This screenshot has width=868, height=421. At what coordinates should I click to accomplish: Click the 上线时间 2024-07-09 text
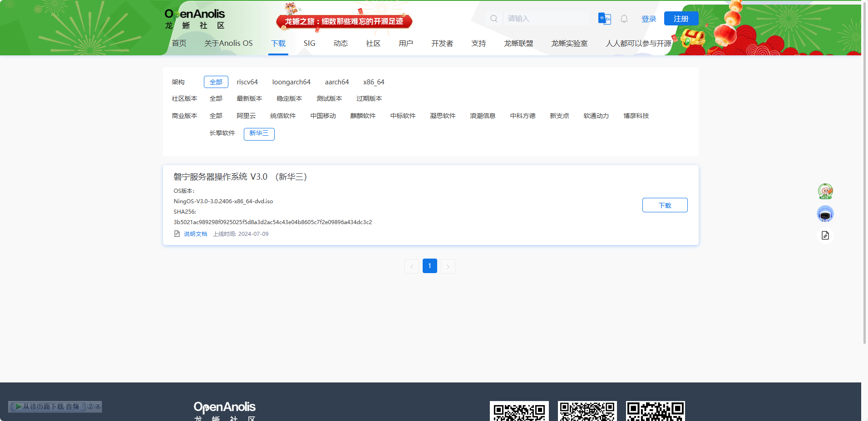(241, 234)
